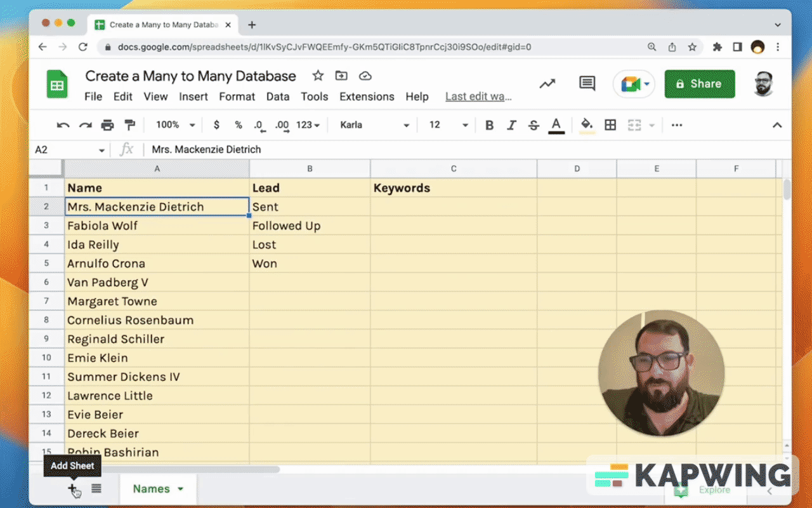The image size is (812, 508).
Task: Change the text color
Action: click(x=556, y=125)
